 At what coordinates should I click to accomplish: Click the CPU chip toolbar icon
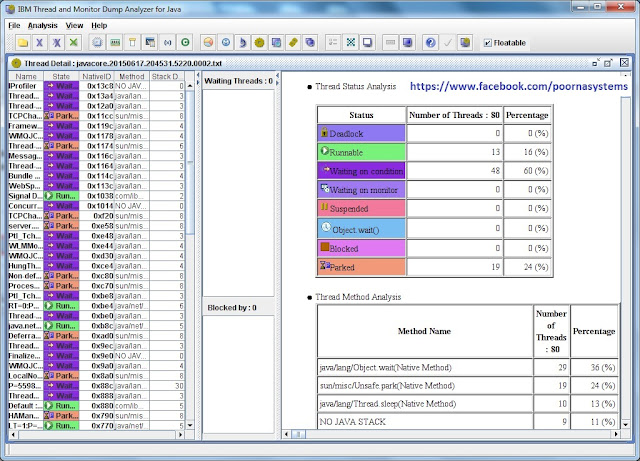[x=97, y=42]
